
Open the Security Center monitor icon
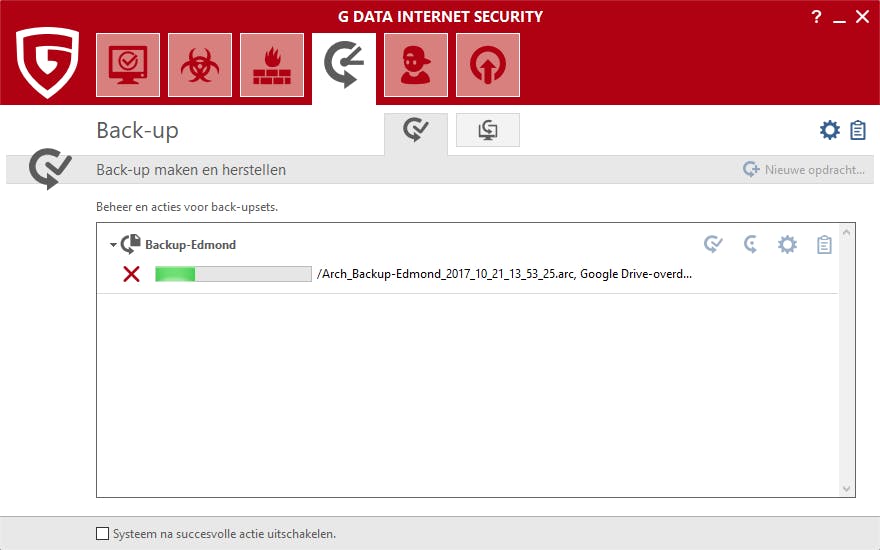pyautogui.click(x=128, y=65)
